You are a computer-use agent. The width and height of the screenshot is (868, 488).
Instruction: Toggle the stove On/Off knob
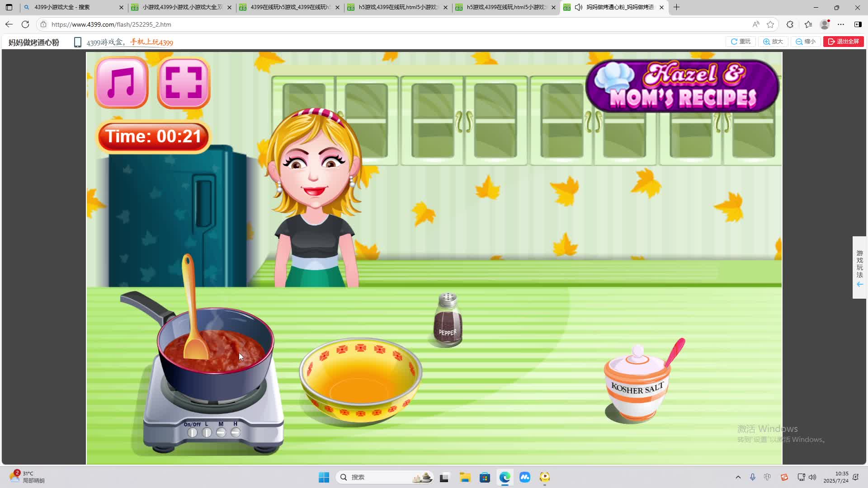[193, 432]
